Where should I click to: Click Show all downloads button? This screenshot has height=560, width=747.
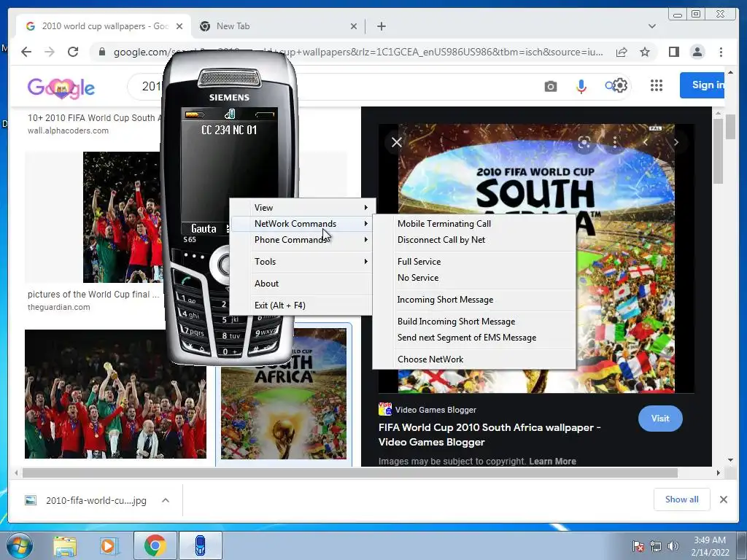point(682,499)
